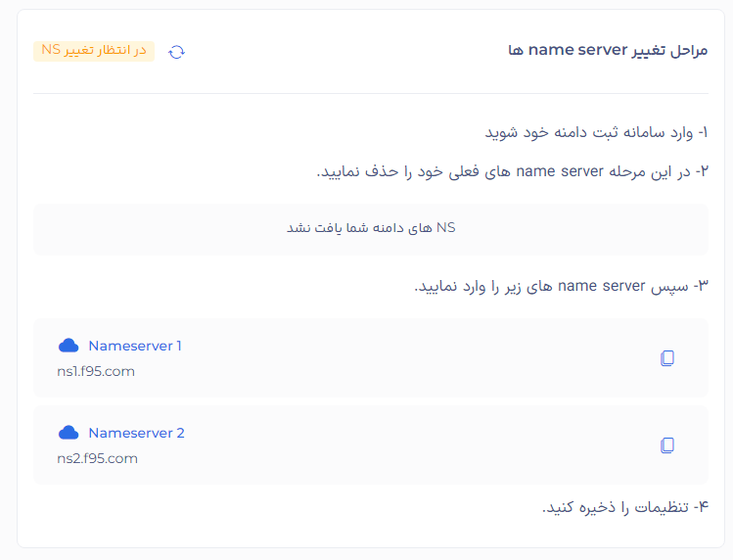Select the Nameserver 2 label
The width and height of the screenshot is (733, 560).
point(136,433)
